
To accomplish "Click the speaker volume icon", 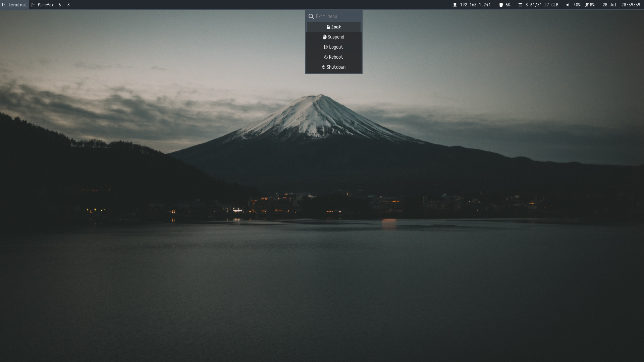I will [x=568, y=5].
